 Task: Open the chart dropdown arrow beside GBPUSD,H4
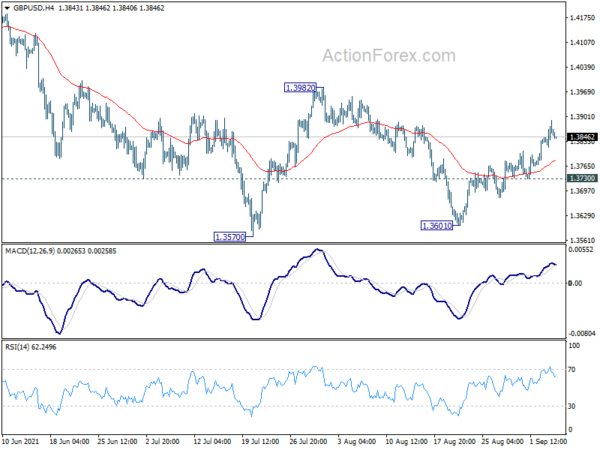click(7, 8)
